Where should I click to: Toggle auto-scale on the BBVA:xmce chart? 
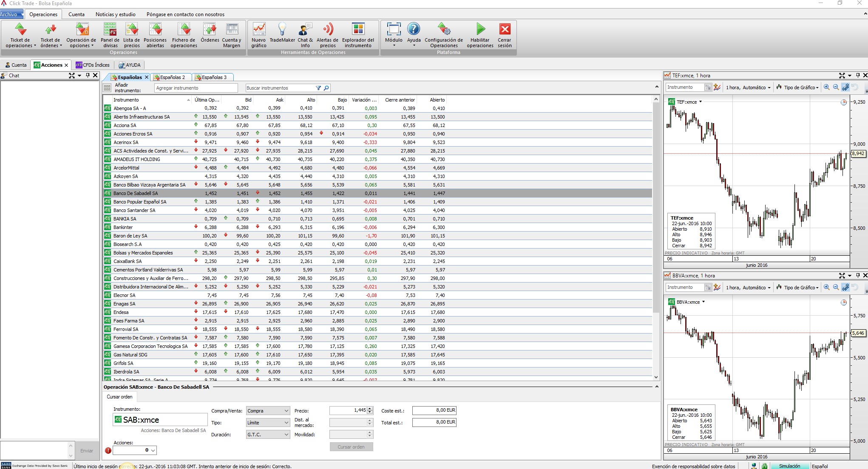click(x=845, y=287)
